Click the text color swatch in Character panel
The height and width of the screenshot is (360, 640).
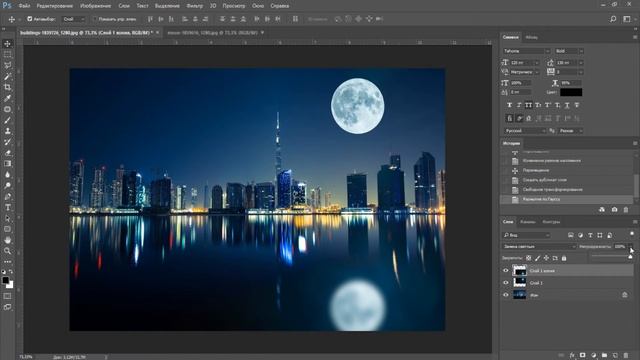571,92
